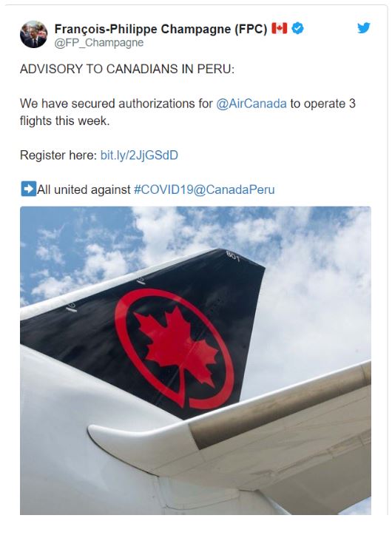This screenshot has width=392, height=538.
Task: Open the @FP_Champagne handle
Action: tap(99, 43)
